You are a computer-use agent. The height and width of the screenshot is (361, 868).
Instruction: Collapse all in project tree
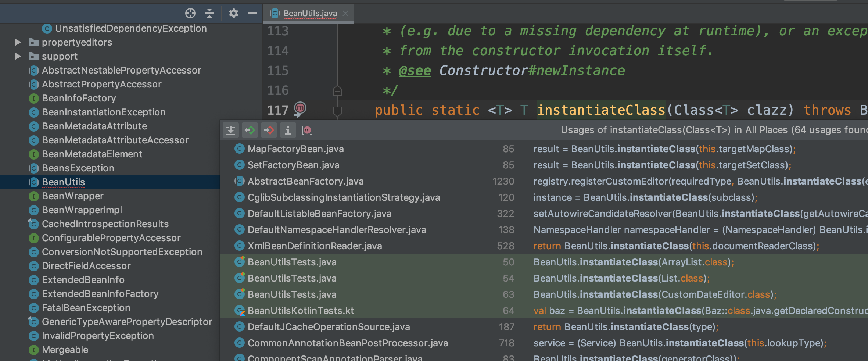click(209, 14)
